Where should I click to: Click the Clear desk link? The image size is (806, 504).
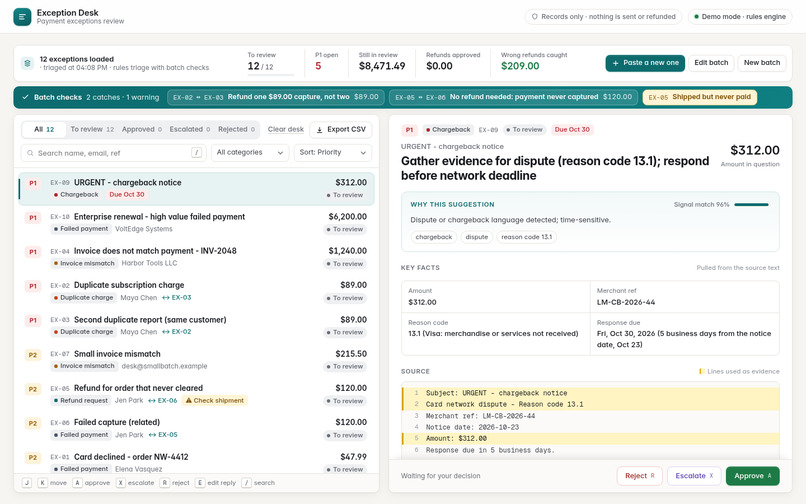pyautogui.click(x=286, y=129)
